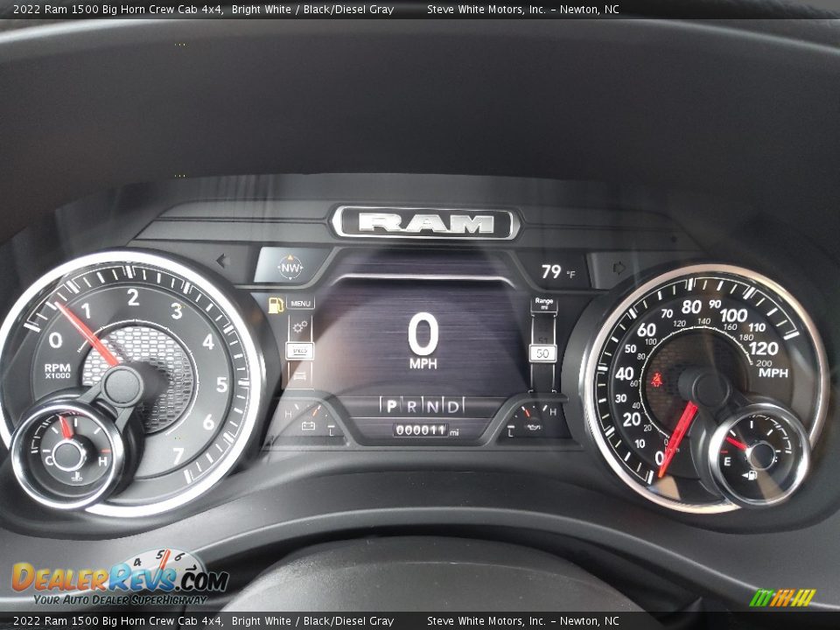
Task: Toggle the SPEED display mode button
Action: pyautogui.click(x=301, y=350)
